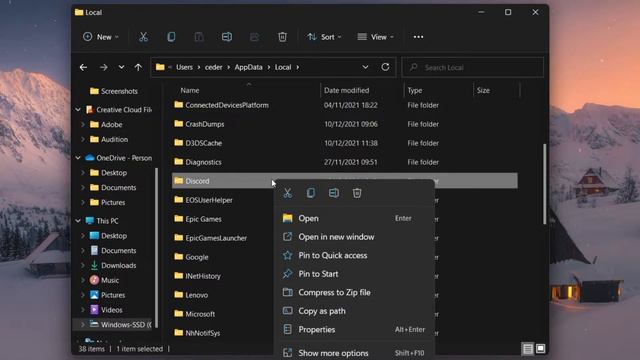
Task: Go back with the back arrow
Action: (84, 67)
